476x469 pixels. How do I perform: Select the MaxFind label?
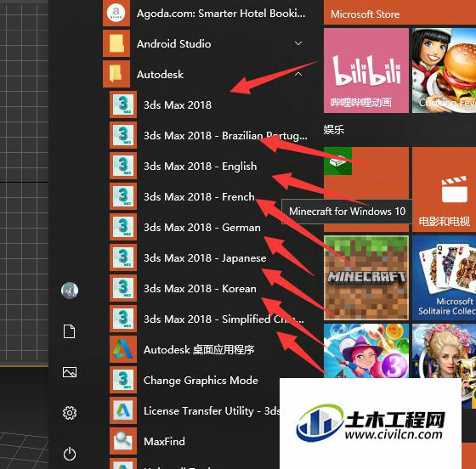pos(164,442)
